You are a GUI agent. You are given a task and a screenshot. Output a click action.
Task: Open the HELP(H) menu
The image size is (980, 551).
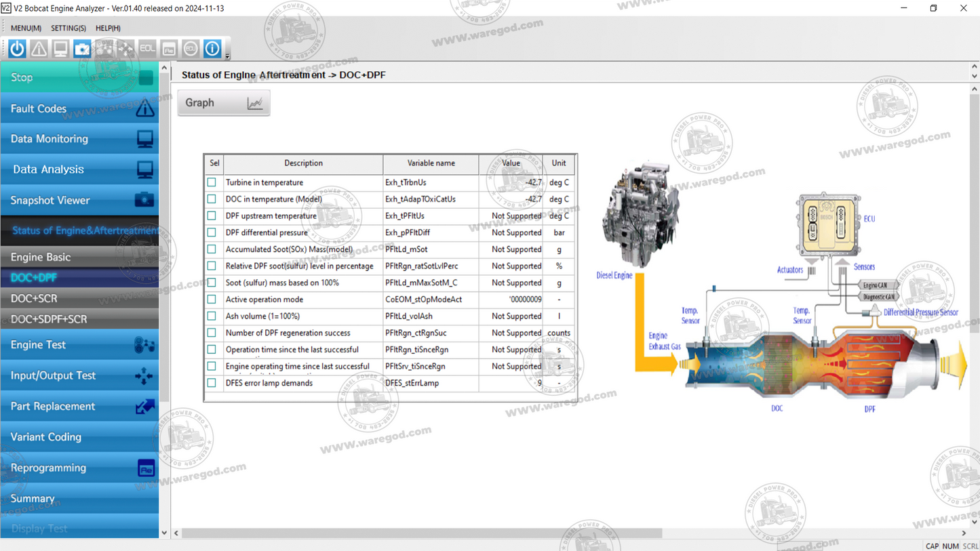coord(107,28)
